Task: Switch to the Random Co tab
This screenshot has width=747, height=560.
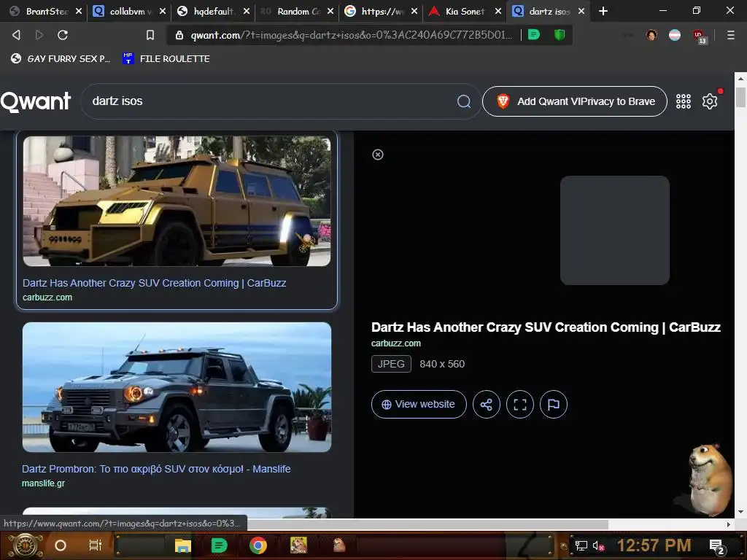Action: (298, 11)
